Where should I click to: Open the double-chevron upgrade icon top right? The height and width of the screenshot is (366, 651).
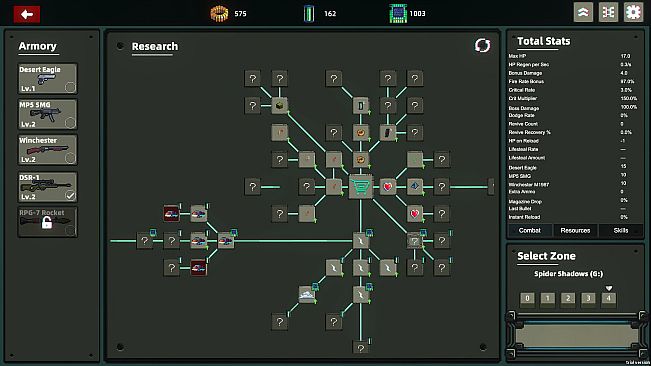583,12
